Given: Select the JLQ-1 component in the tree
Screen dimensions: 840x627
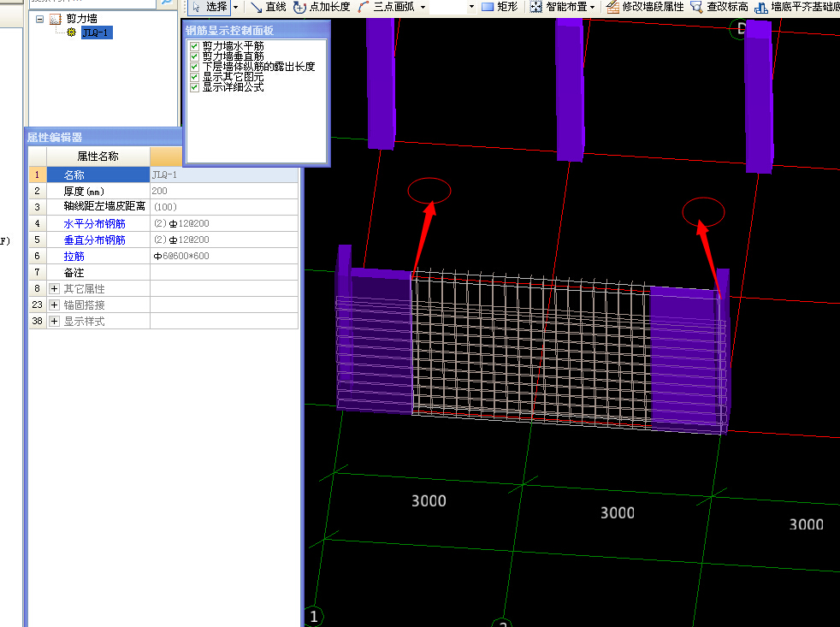Looking at the screenshot, I should click(x=97, y=33).
